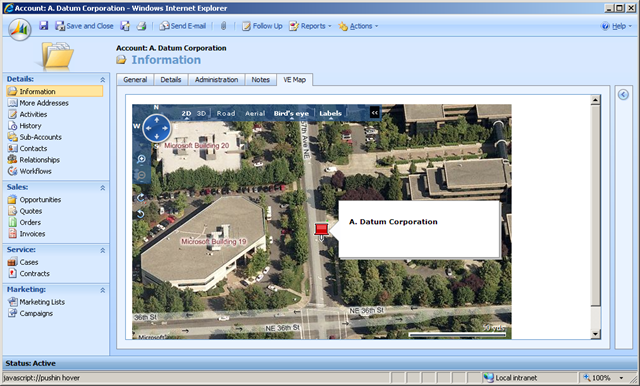Pan the map right with compass arrow
The width and height of the screenshot is (640, 386).
point(165,128)
